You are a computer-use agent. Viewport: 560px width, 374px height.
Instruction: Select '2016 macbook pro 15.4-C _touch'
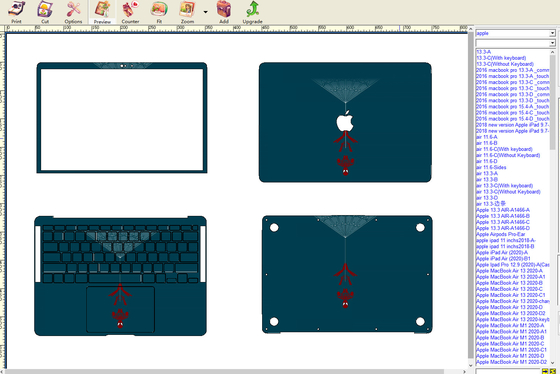tap(512, 113)
